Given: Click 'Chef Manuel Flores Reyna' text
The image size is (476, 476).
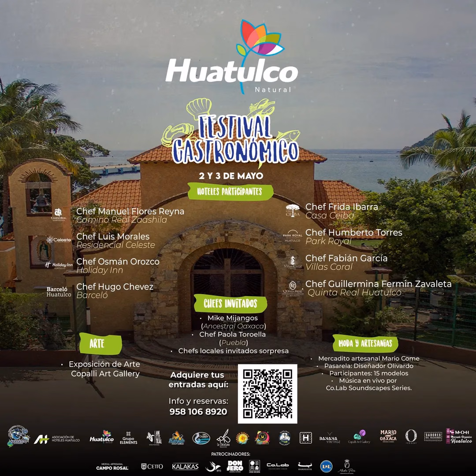Looking at the screenshot, I should [130, 211].
